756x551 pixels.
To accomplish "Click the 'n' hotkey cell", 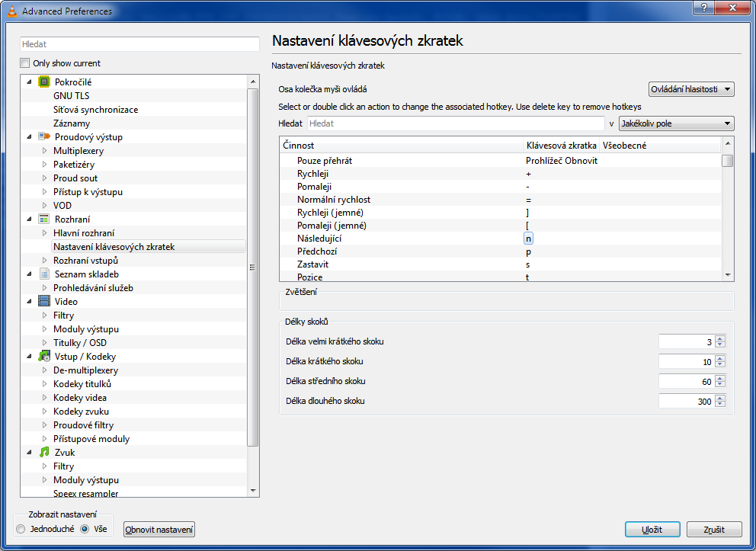I will (528, 239).
